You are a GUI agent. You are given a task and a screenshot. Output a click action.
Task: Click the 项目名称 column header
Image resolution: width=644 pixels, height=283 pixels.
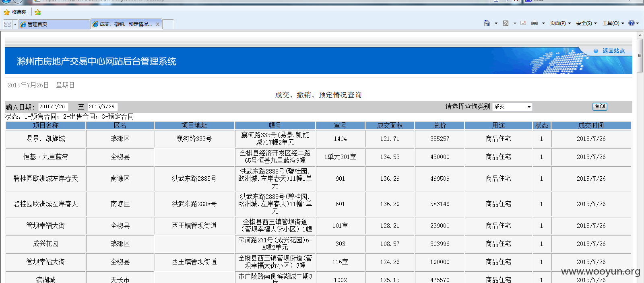click(45, 125)
